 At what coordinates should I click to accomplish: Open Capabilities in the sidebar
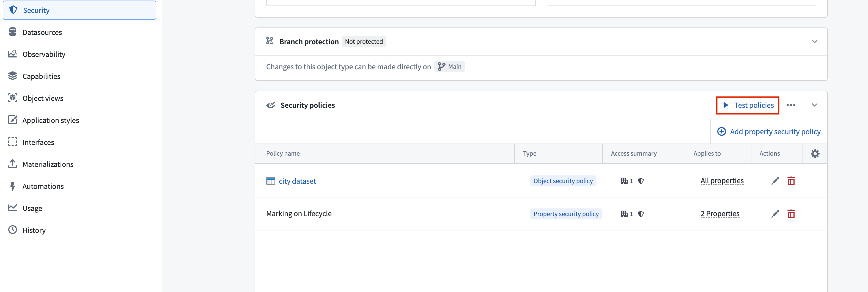click(42, 76)
